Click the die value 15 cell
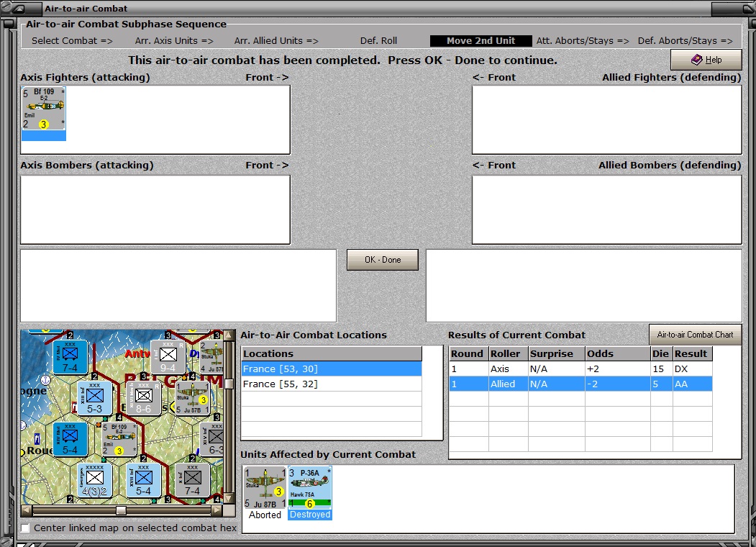 pos(662,369)
